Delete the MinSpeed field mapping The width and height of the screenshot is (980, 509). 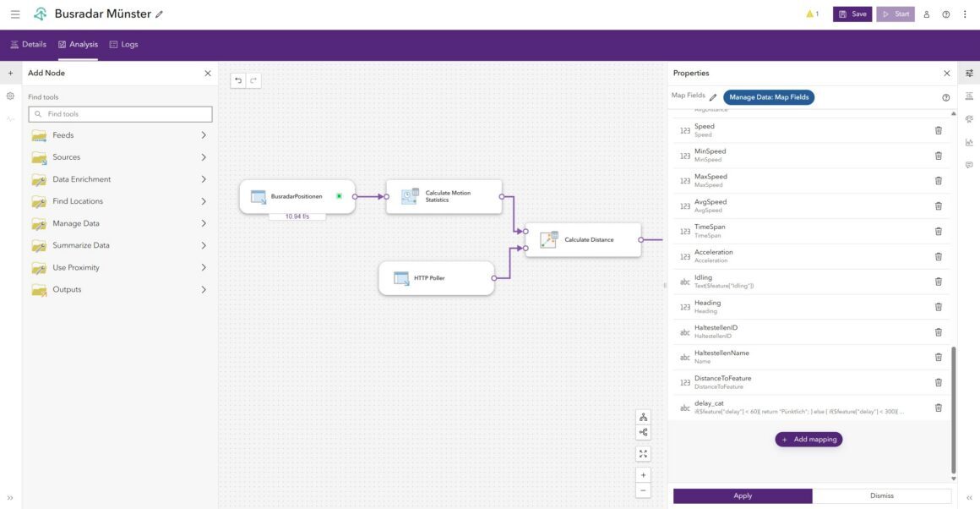pyautogui.click(x=938, y=156)
